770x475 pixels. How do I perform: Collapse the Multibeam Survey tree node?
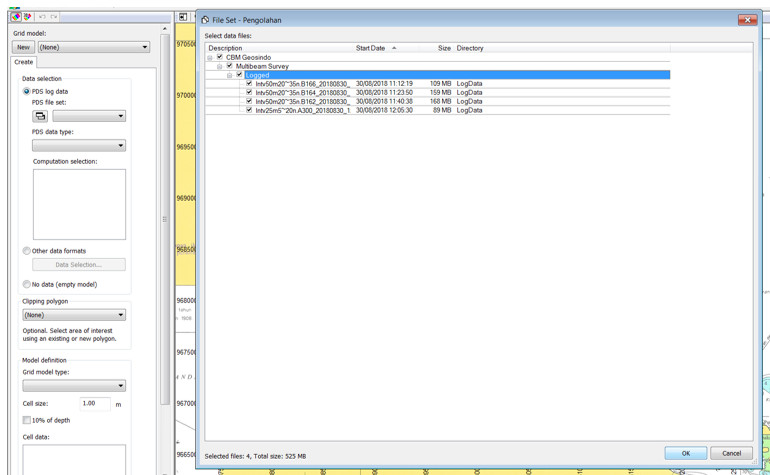coord(220,66)
